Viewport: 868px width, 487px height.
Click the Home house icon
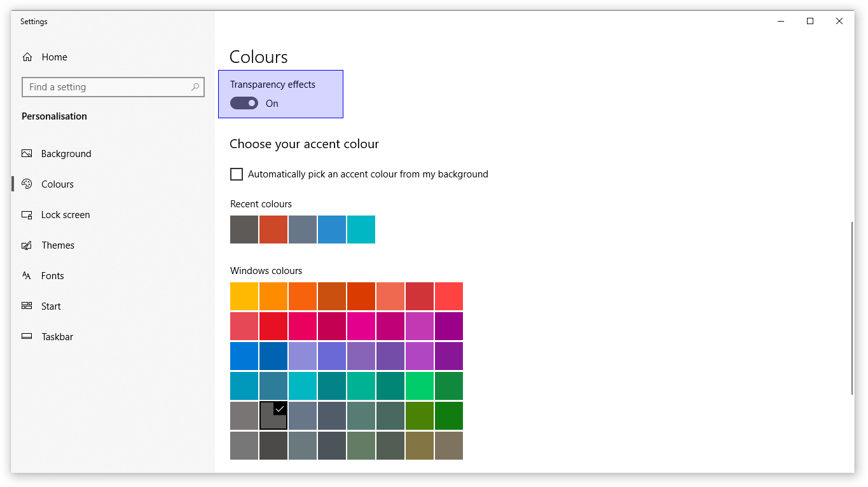27,57
